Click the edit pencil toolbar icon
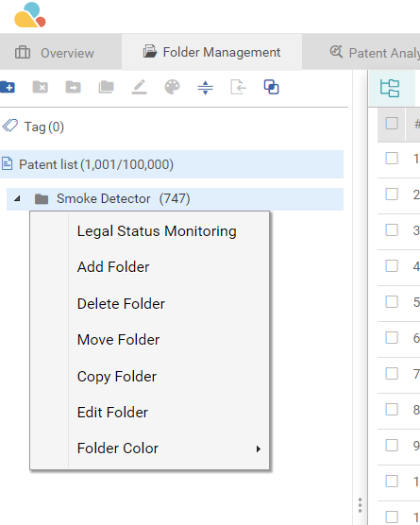This screenshot has width=420, height=525. point(140,87)
